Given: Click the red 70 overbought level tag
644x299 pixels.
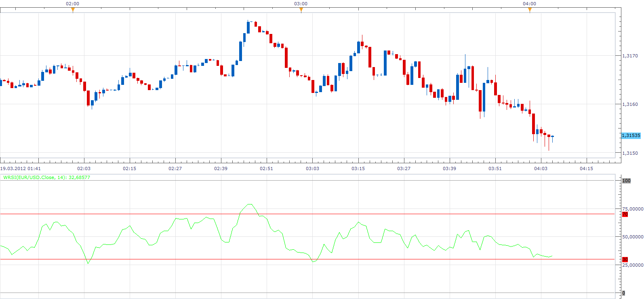Looking at the screenshot, I should pyautogui.click(x=625, y=215).
